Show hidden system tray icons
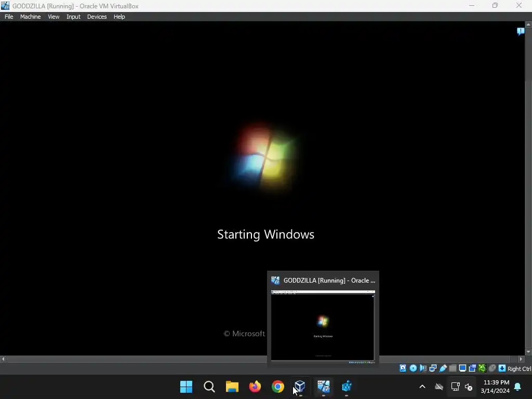The image size is (532, 399). click(x=422, y=387)
